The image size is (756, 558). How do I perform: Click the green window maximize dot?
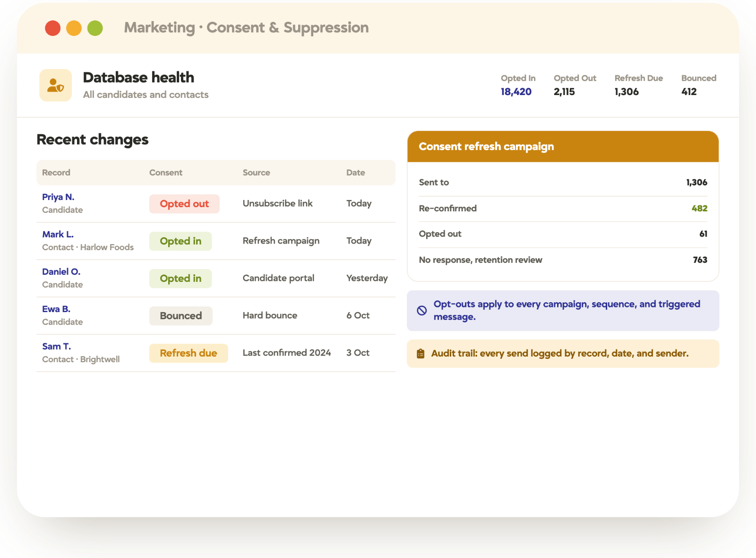click(95, 28)
